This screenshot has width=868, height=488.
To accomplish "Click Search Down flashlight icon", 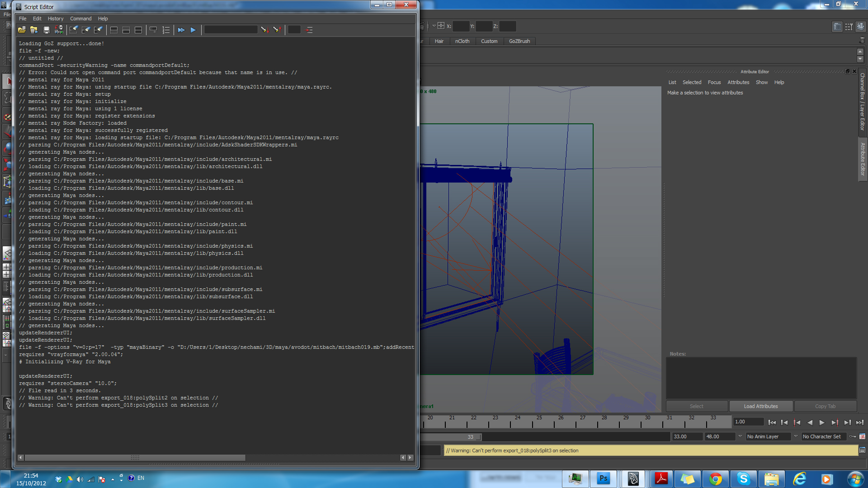I will 265,30.
